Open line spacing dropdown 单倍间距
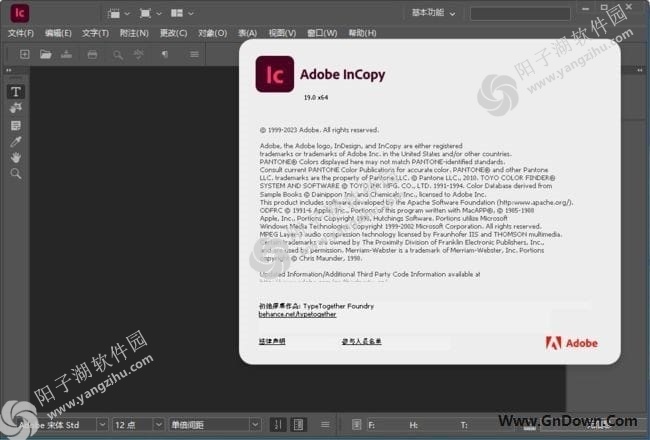650x440 pixels. coord(255,425)
